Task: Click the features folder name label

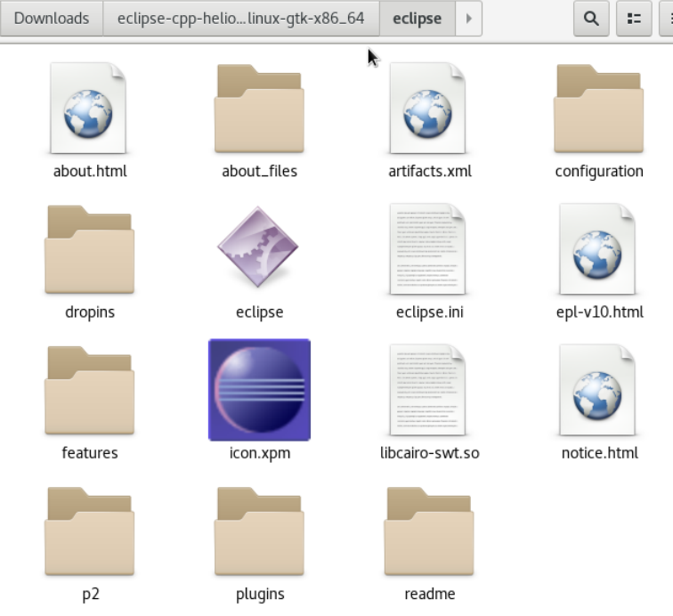Action: click(x=90, y=453)
